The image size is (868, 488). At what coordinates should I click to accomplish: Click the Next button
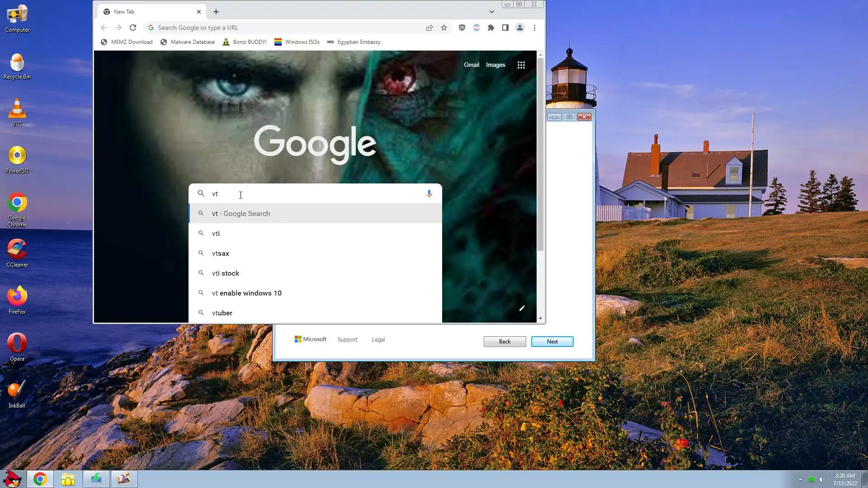[x=552, y=342]
